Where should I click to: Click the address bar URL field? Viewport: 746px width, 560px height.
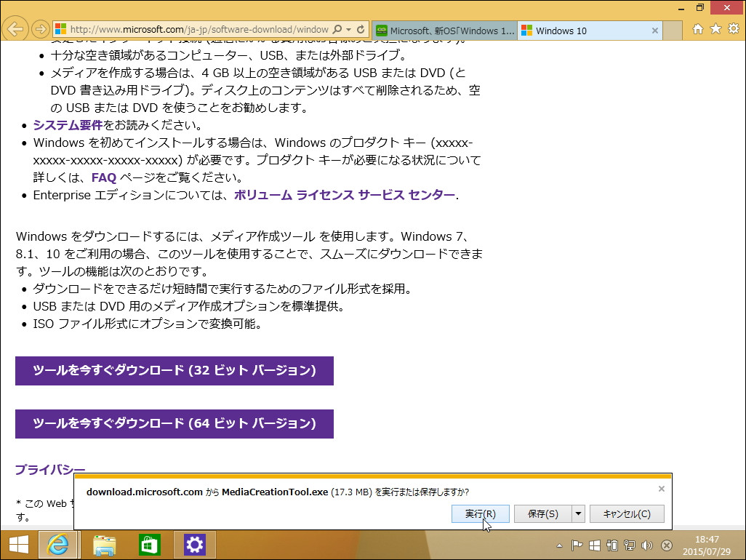(x=199, y=30)
